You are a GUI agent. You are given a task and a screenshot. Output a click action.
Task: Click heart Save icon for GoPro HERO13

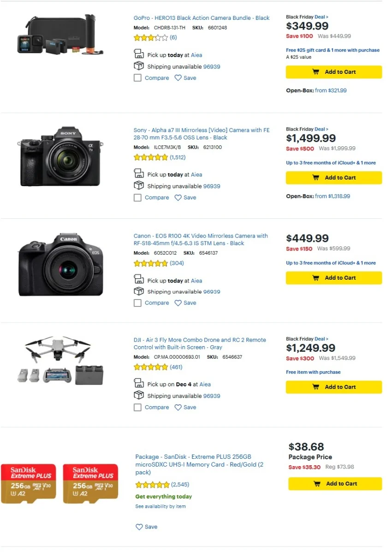[x=178, y=78]
